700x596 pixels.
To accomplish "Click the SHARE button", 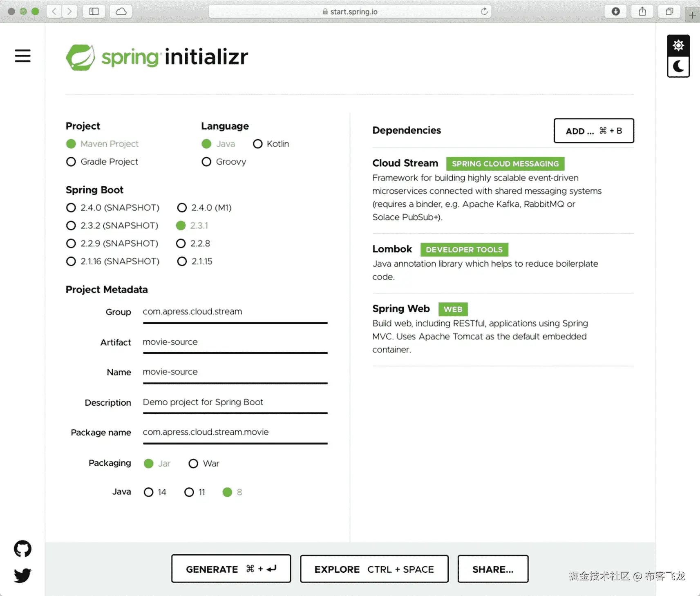I will pos(493,569).
